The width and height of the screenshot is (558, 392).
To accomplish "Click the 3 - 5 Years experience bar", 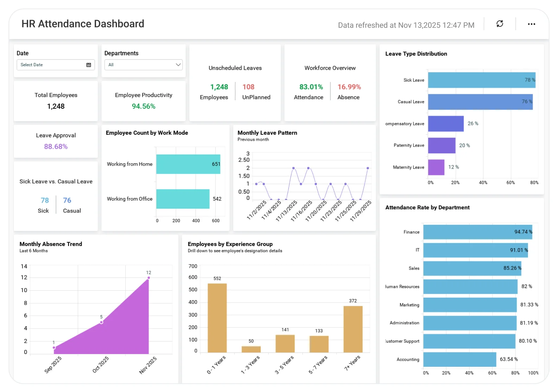I will click(x=285, y=343).
